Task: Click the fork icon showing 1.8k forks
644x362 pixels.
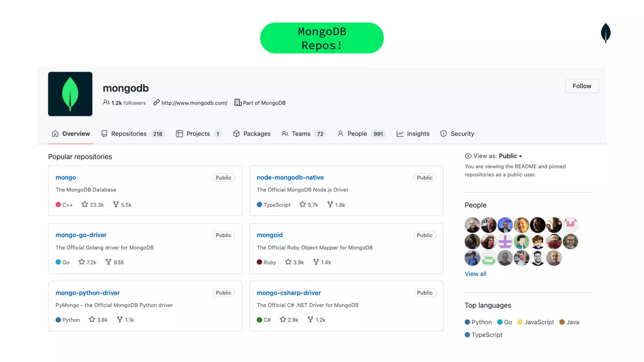Action: 330,204
